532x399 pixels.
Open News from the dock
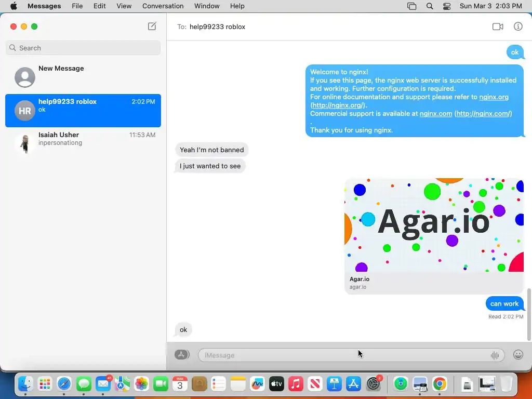coord(315,384)
